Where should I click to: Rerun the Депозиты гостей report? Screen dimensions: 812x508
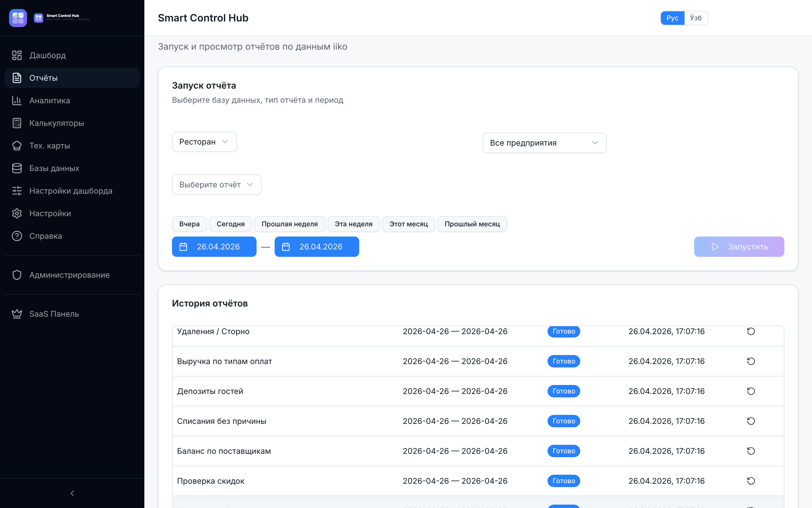[751, 391]
